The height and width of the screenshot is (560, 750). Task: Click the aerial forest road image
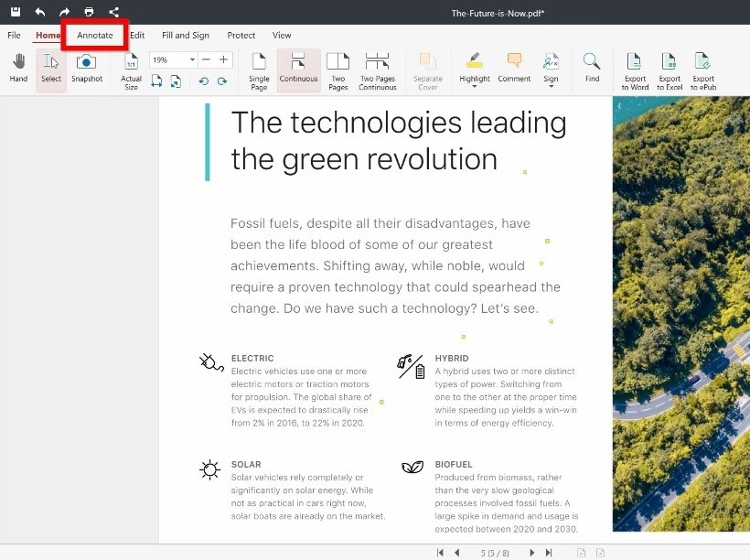coord(681,314)
